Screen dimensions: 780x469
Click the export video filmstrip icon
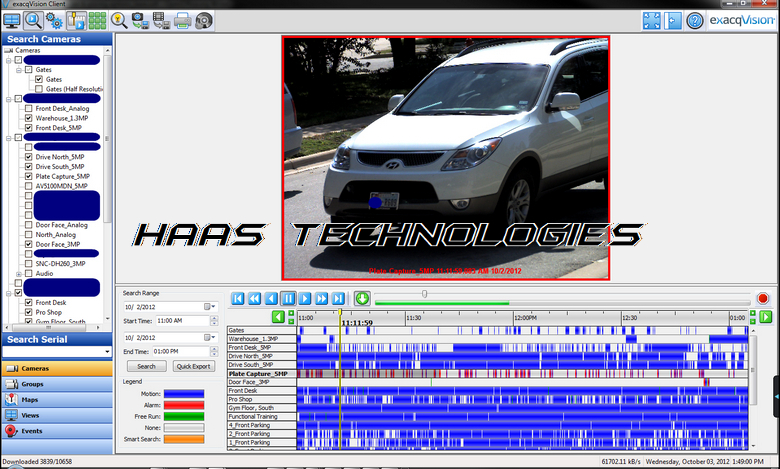tap(161, 21)
